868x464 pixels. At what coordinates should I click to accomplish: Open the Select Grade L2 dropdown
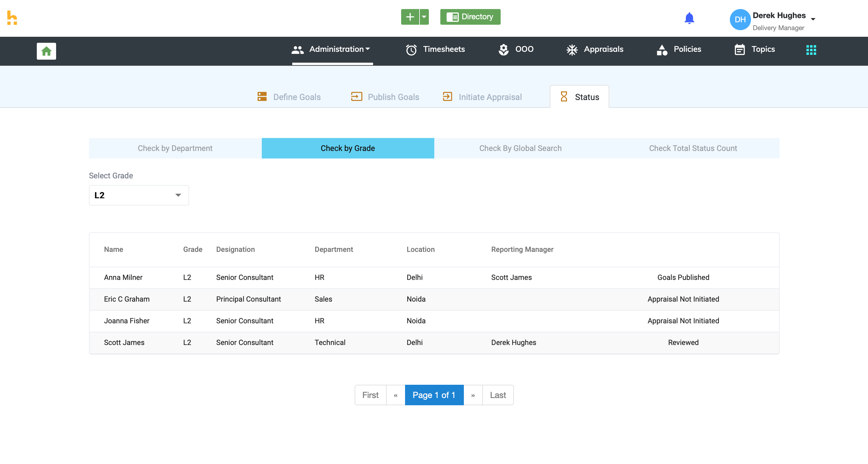[x=139, y=195]
